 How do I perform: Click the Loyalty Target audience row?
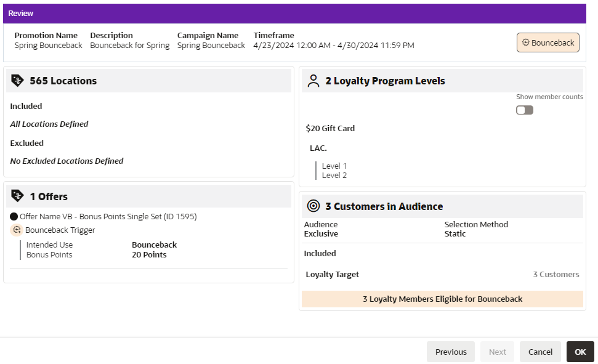[x=442, y=274]
